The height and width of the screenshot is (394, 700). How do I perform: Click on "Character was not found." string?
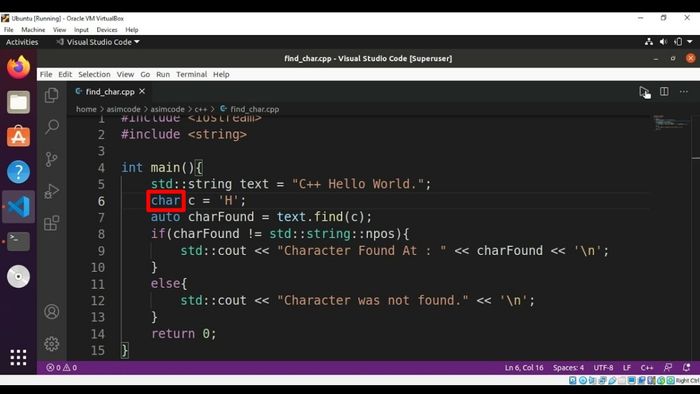373,300
